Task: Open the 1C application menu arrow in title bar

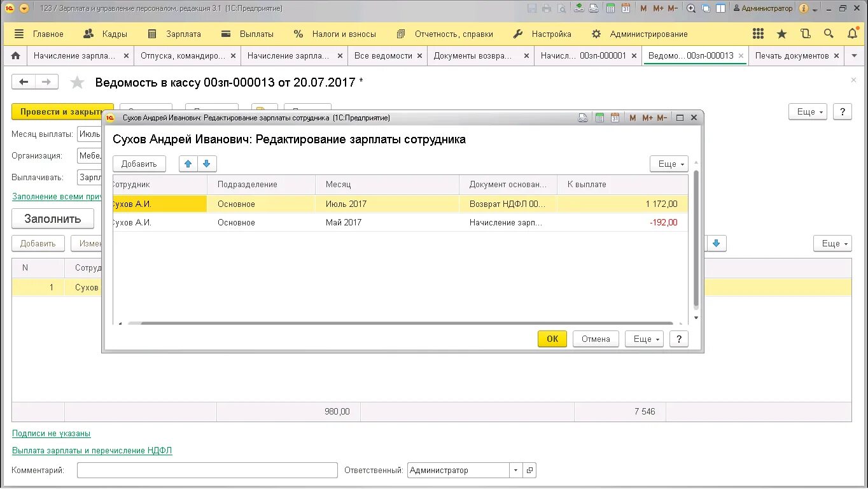Action: click(24, 8)
